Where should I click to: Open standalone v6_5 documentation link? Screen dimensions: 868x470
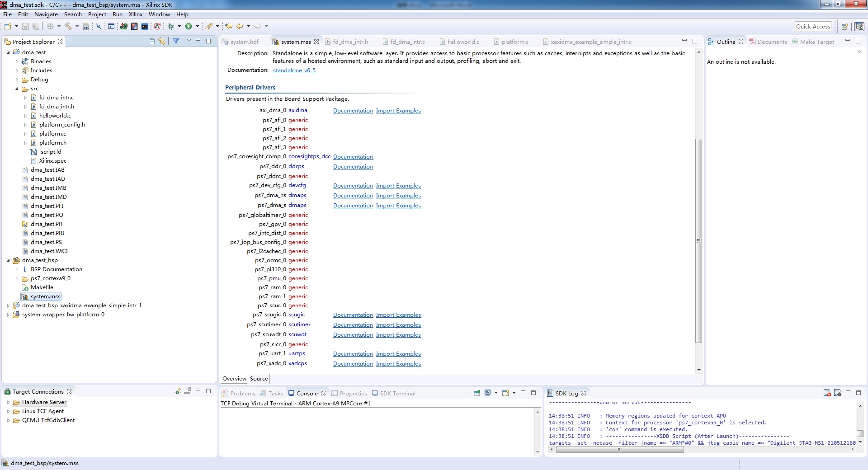[294, 70]
